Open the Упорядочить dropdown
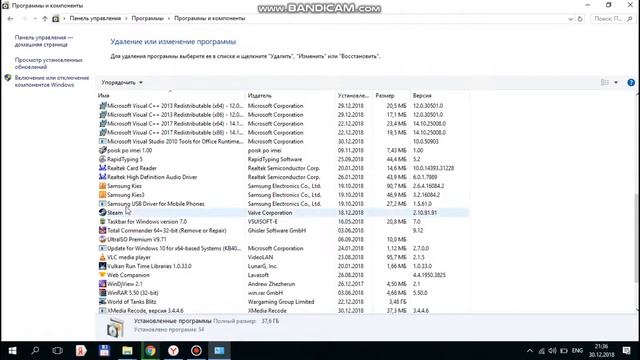Image resolution: width=640 pixels, height=360 pixels. click(x=122, y=82)
